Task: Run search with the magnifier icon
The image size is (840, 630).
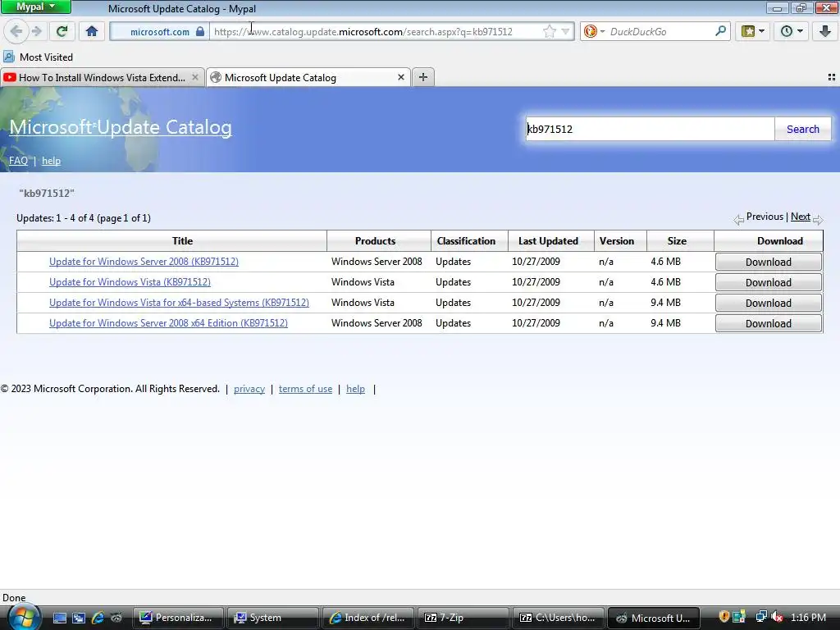Action: (720, 31)
